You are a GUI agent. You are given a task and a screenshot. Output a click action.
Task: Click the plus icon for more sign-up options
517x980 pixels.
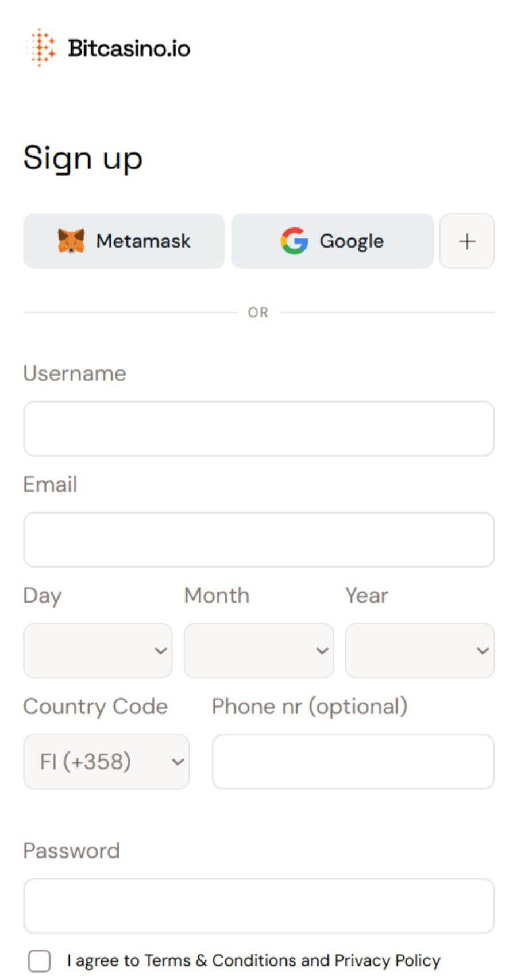[x=466, y=241]
